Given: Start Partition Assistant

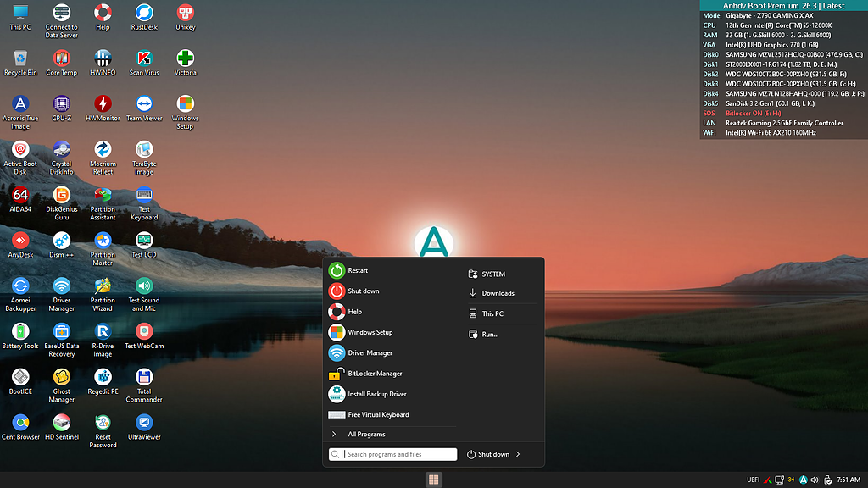Looking at the screenshot, I should pyautogui.click(x=103, y=203).
